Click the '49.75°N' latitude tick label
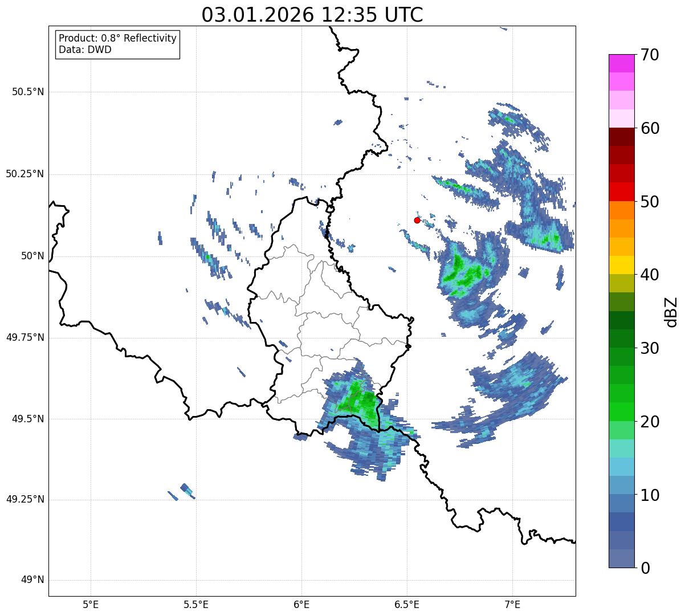Screen dimensions: 685x616 (25, 337)
